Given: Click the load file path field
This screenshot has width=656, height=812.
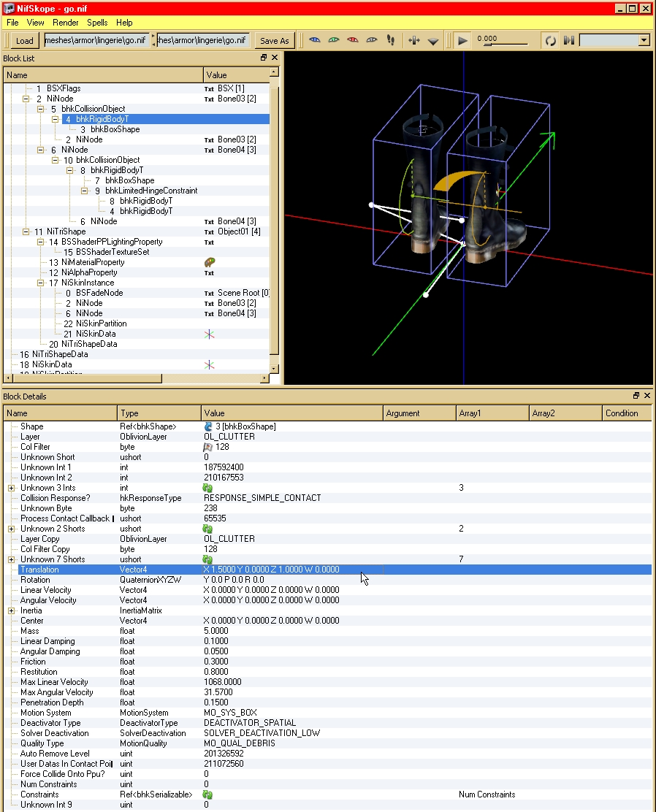Looking at the screenshot, I should pyautogui.click(x=97, y=40).
